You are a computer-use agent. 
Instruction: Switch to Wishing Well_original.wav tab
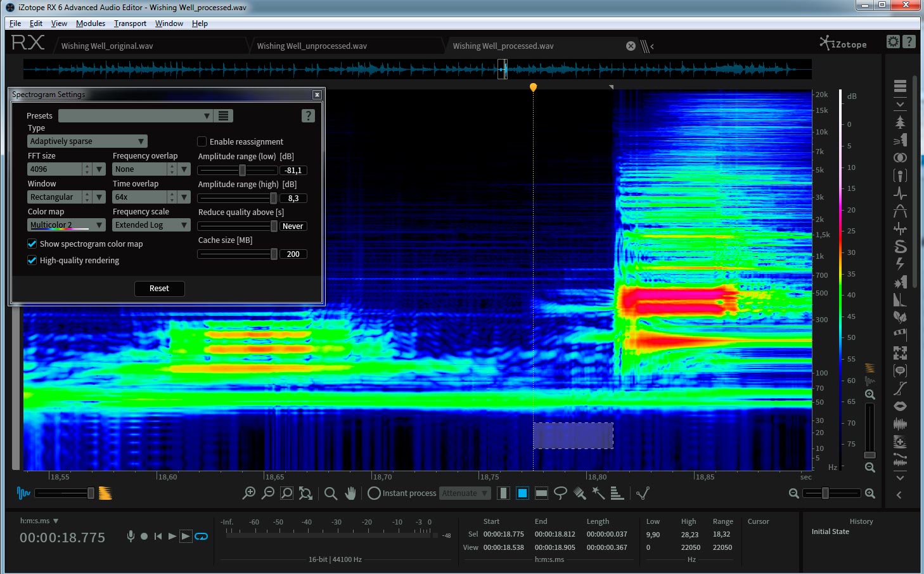coord(107,46)
